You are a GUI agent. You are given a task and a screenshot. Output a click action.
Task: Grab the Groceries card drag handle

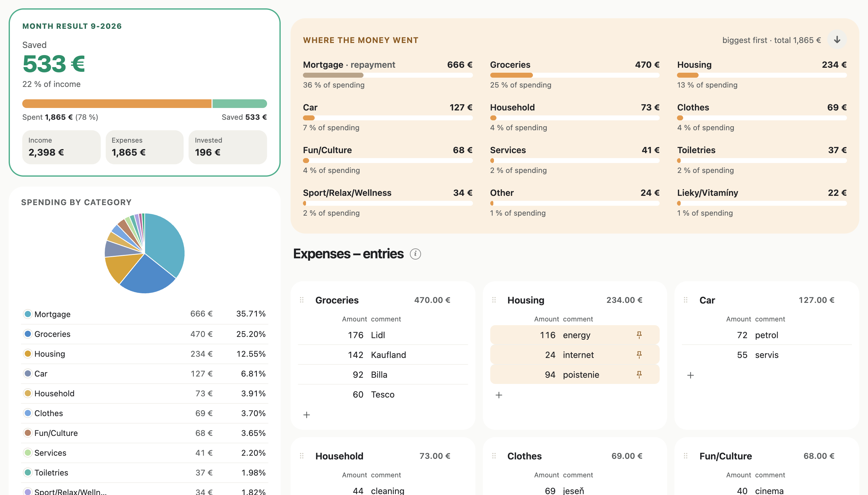(x=302, y=300)
